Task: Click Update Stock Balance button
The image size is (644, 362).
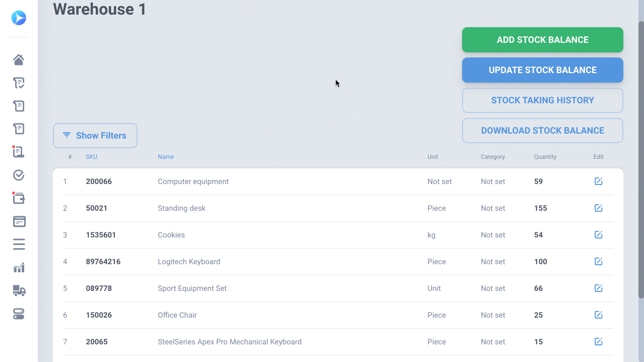Action: (543, 70)
